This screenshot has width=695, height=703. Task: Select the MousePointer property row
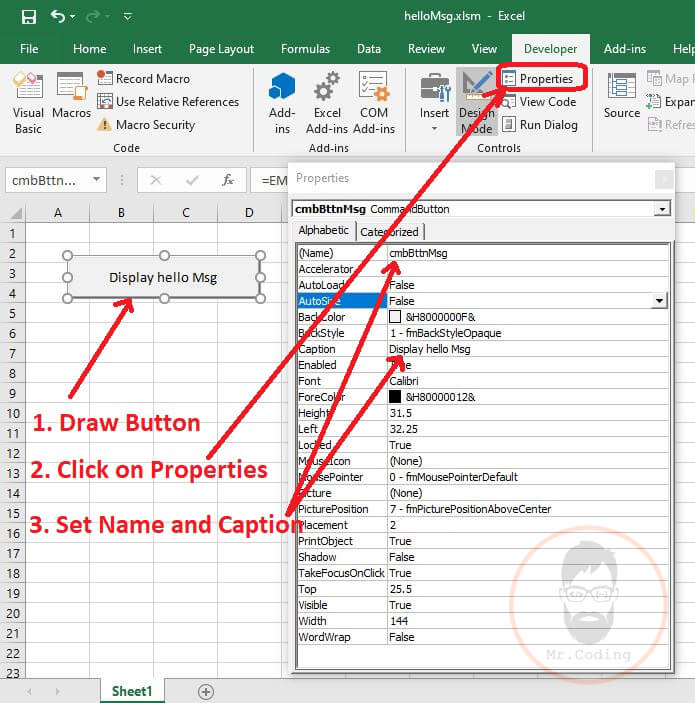[x=483, y=477]
